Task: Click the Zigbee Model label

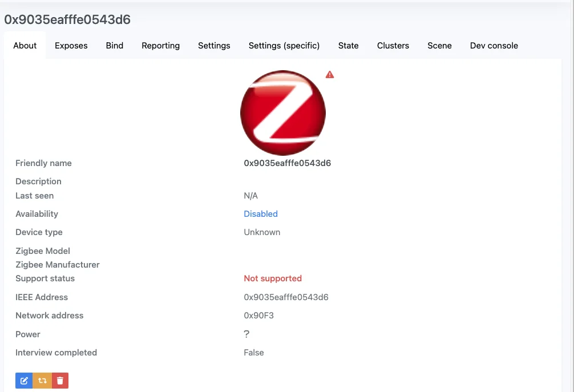Action: coord(43,251)
